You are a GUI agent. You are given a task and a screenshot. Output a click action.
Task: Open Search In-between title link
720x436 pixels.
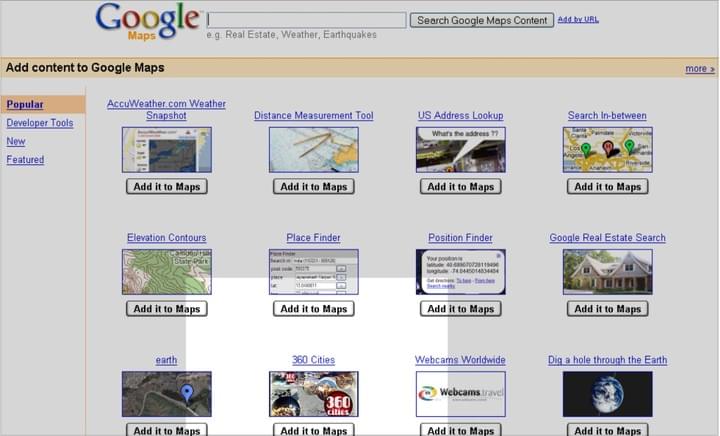(x=607, y=116)
